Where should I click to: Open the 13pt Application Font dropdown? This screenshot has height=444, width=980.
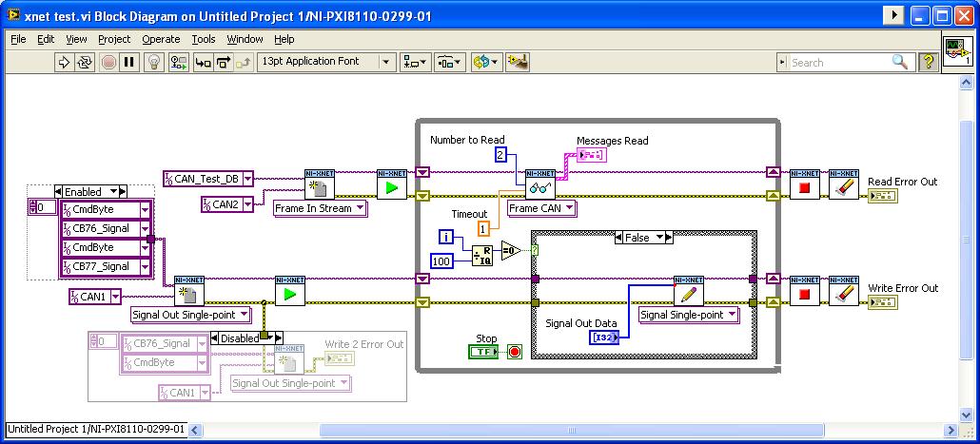325,62
